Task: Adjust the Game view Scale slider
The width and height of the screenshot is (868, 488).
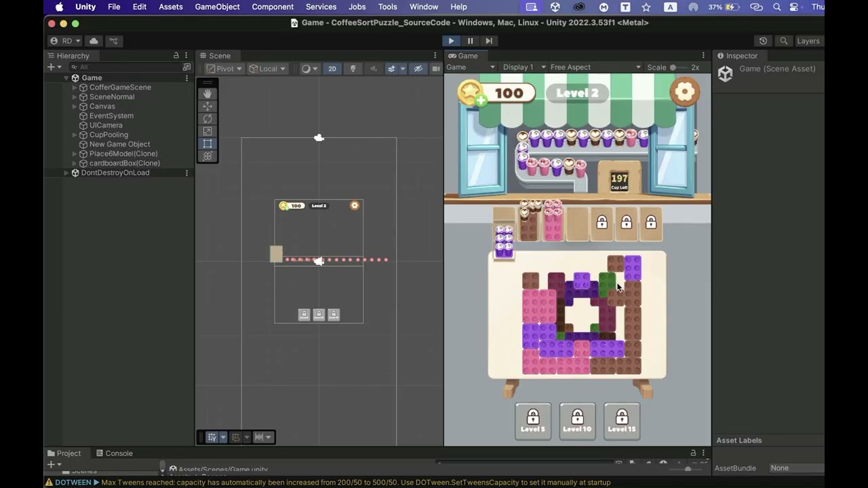Action: [673, 67]
